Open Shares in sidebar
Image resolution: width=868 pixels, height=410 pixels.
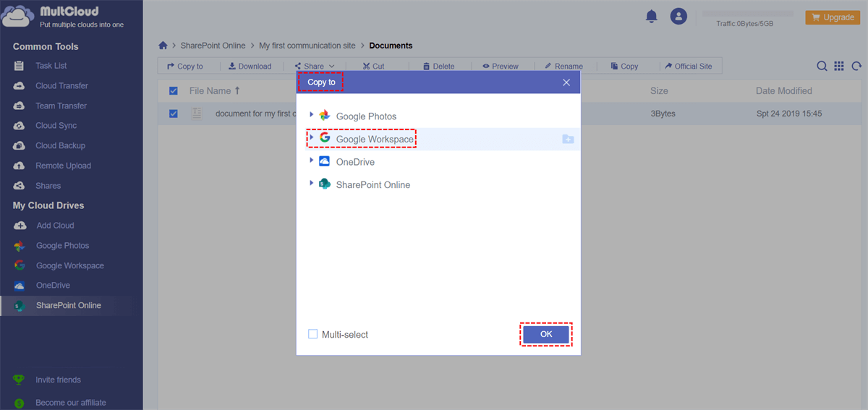[48, 186]
